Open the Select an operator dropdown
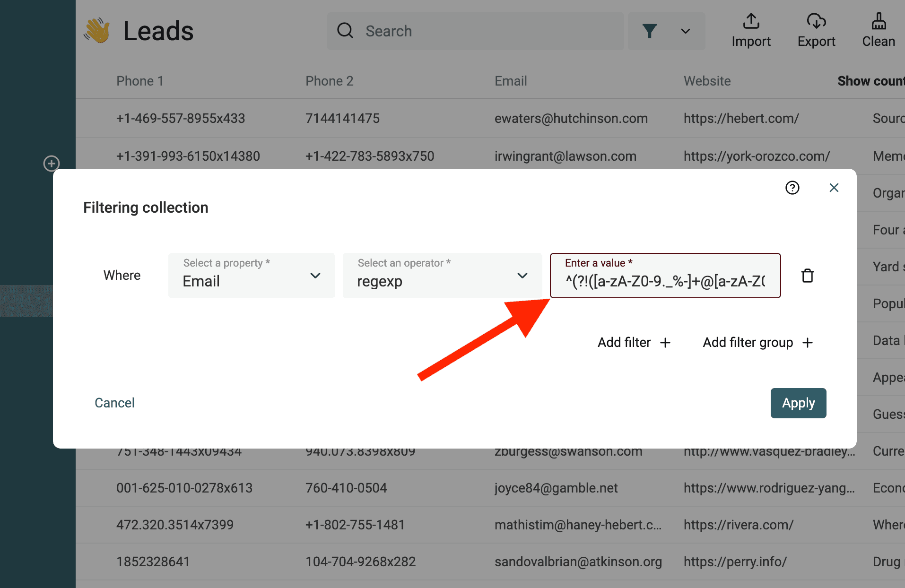The width and height of the screenshot is (905, 588). click(442, 276)
